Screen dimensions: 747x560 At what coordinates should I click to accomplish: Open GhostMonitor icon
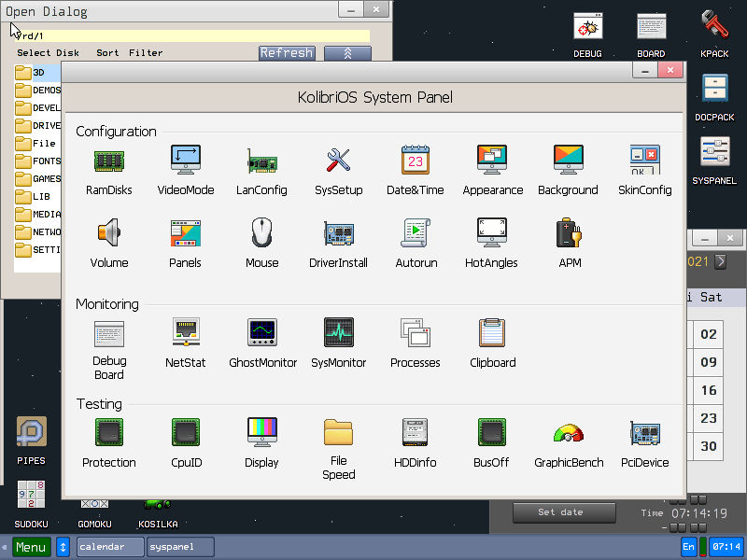tap(262, 332)
